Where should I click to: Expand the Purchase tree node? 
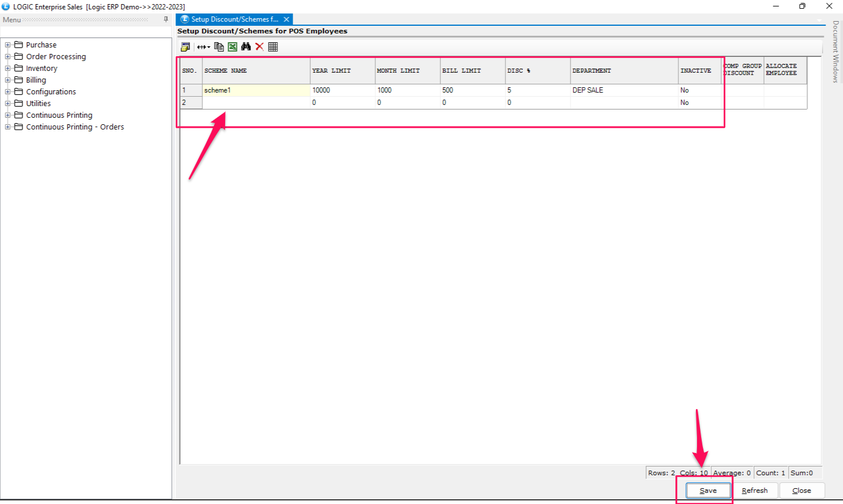pyautogui.click(x=8, y=45)
